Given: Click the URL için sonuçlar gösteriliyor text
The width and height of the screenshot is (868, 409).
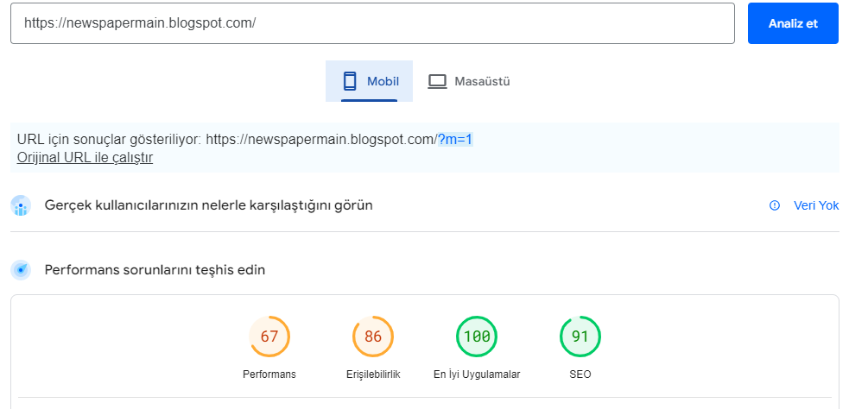Looking at the screenshot, I should 110,140.
